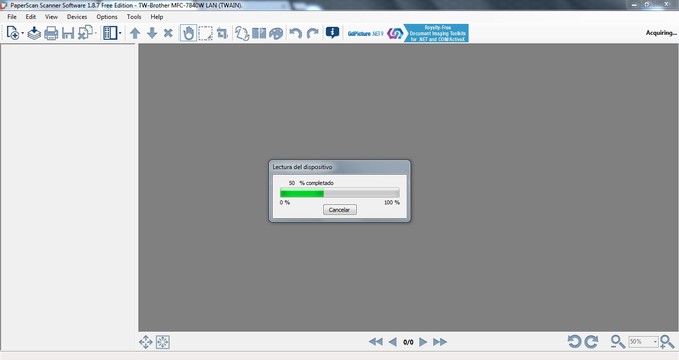Go to previous page arrow

click(x=392, y=342)
